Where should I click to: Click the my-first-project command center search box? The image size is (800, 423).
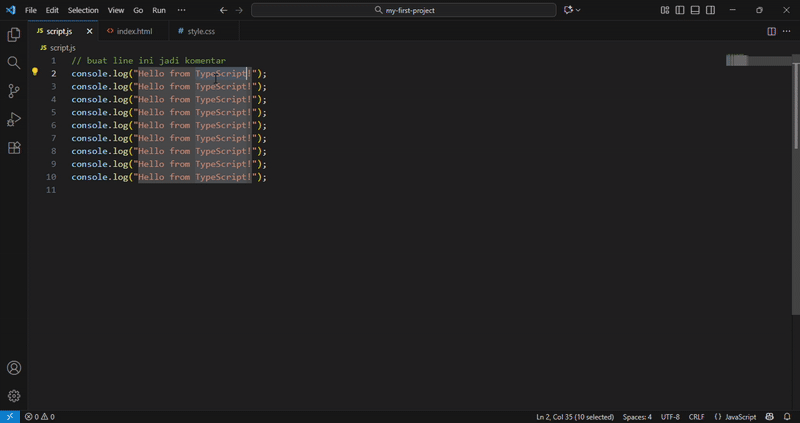click(x=404, y=10)
